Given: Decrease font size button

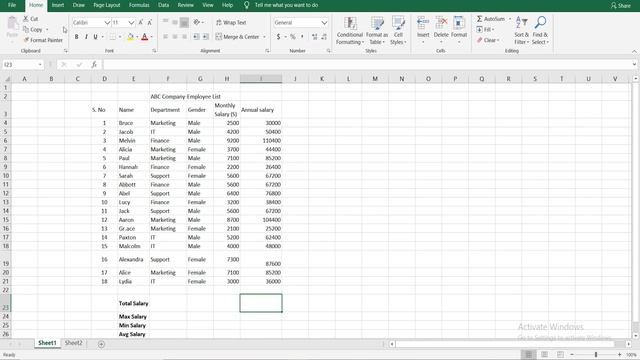Looking at the screenshot, I should (x=150, y=22).
